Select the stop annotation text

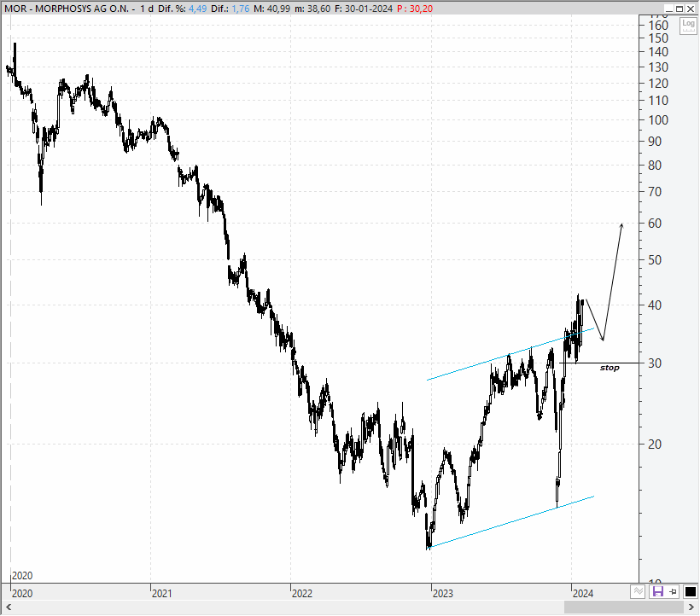click(x=610, y=368)
